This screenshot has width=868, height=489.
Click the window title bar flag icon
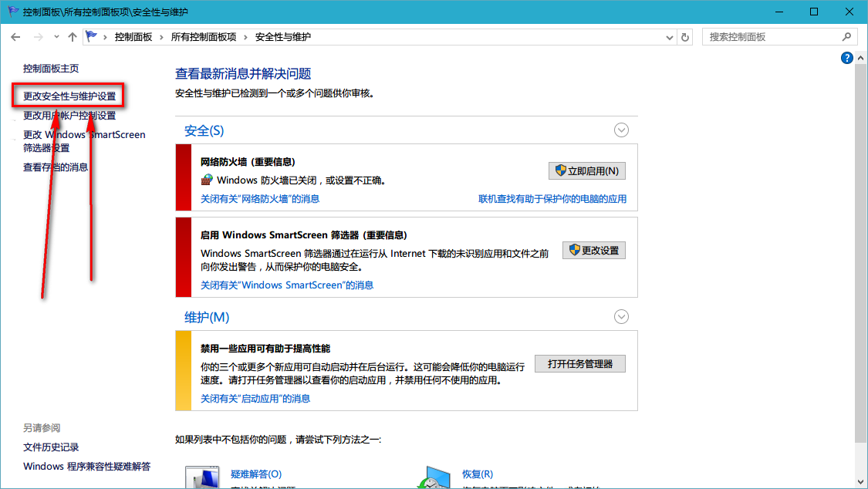pyautogui.click(x=13, y=11)
